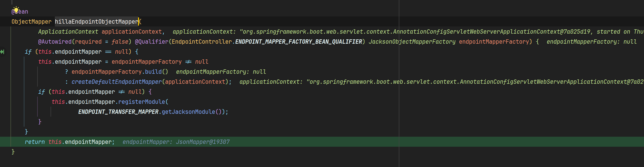Click the @Qualifier annotation
The width and height of the screenshot is (644, 167).
tap(151, 42)
